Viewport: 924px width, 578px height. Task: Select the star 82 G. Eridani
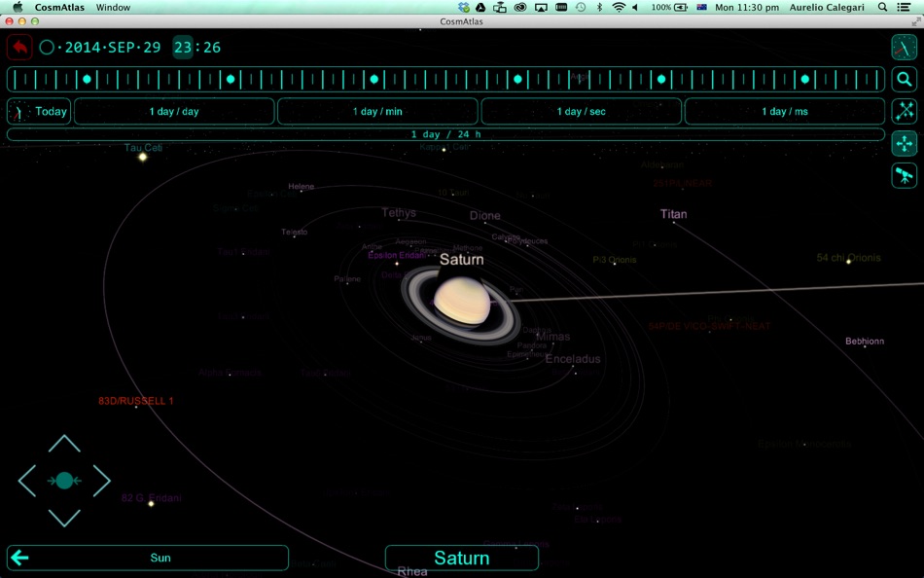[152, 498]
